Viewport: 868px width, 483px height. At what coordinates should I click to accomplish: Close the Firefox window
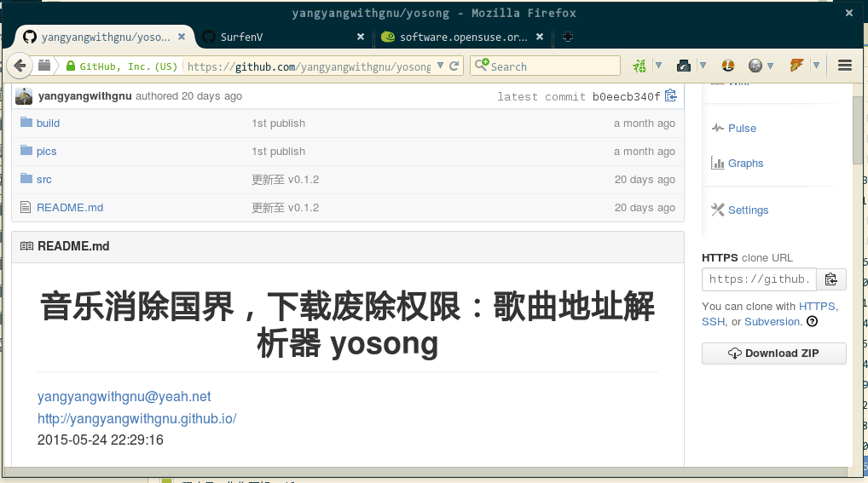click(849, 13)
